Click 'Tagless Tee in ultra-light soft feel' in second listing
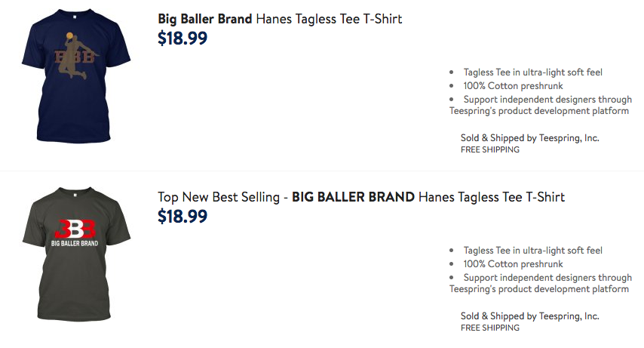 pos(532,251)
